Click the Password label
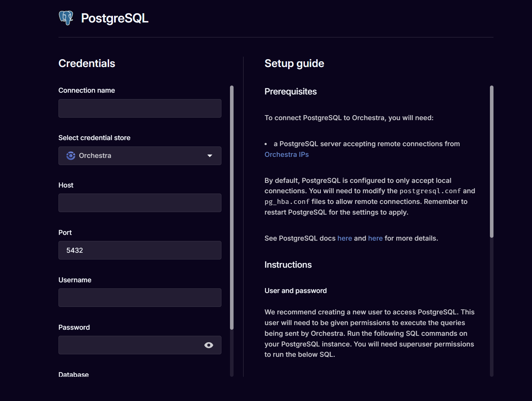Screen dimensions: 532x401 point(74,327)
